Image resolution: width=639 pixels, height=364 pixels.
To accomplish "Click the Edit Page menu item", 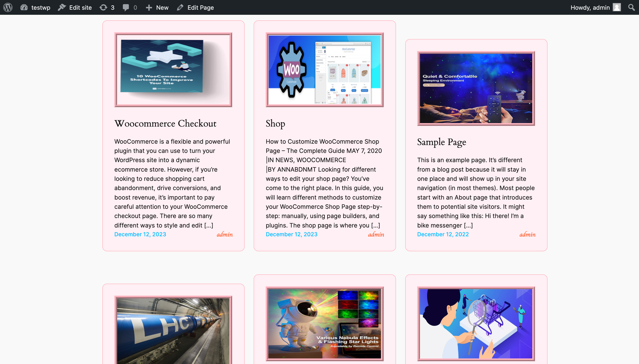I will coord(195,7).
